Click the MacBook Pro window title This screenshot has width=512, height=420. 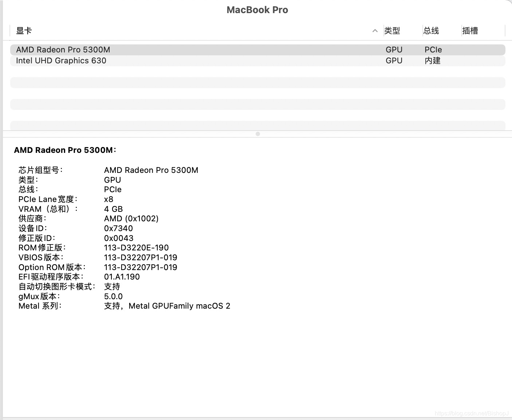[257, 10]
